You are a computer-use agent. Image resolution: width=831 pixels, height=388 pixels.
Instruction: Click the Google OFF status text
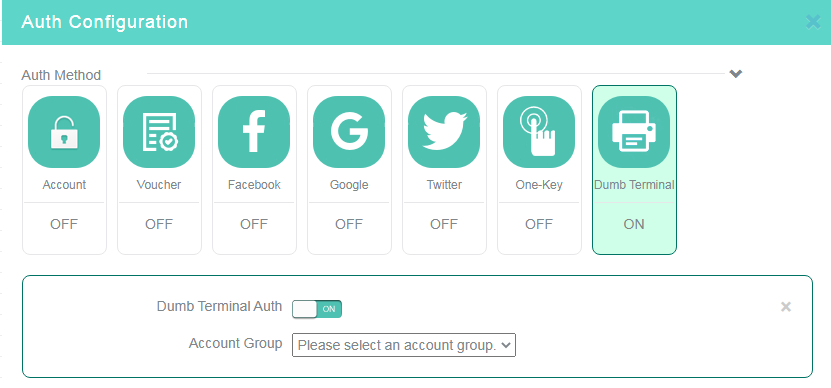coord(349,224)
